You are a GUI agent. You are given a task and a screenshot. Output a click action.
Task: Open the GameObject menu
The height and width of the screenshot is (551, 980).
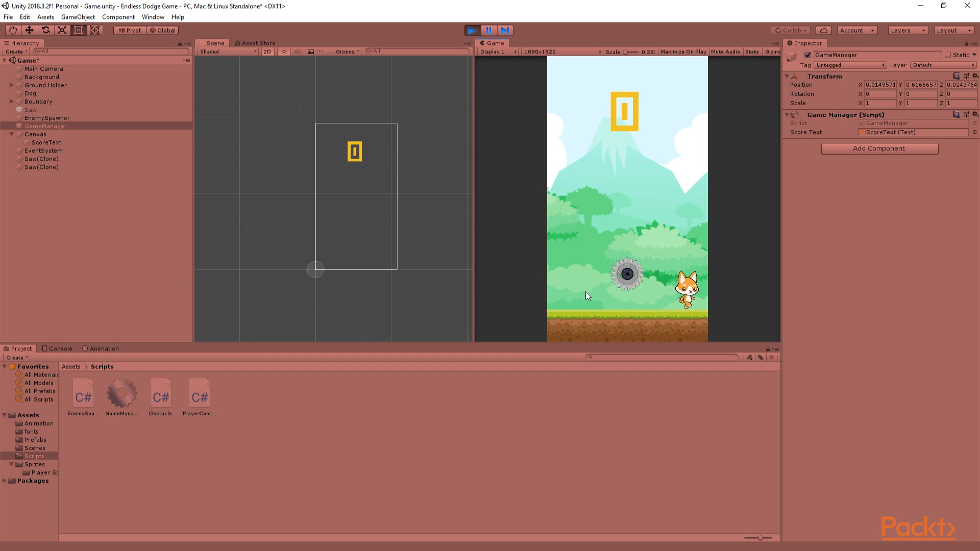click(x=78, y=17)
